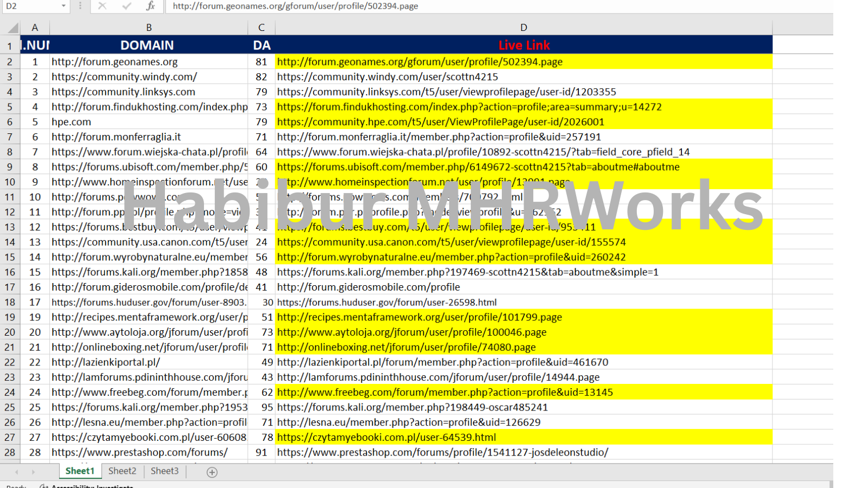
Task: Click the next sheet navigation arrow
Action: 33,472
